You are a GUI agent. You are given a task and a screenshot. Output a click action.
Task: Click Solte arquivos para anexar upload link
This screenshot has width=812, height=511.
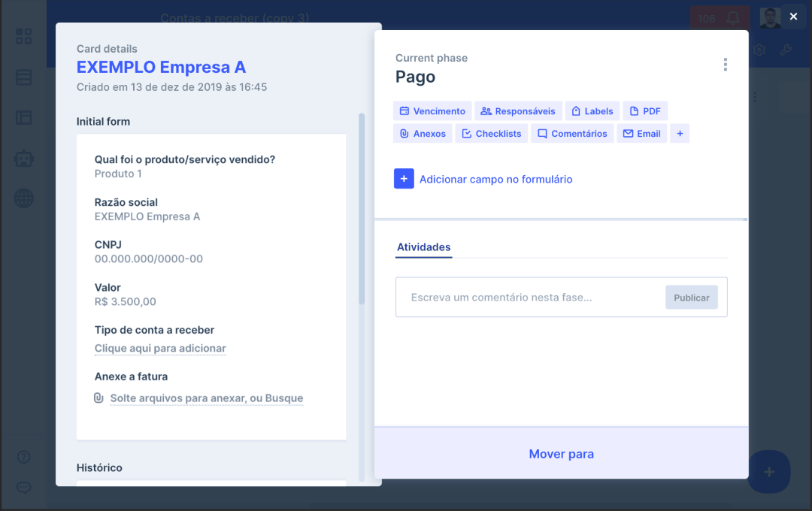click(207, 398)
